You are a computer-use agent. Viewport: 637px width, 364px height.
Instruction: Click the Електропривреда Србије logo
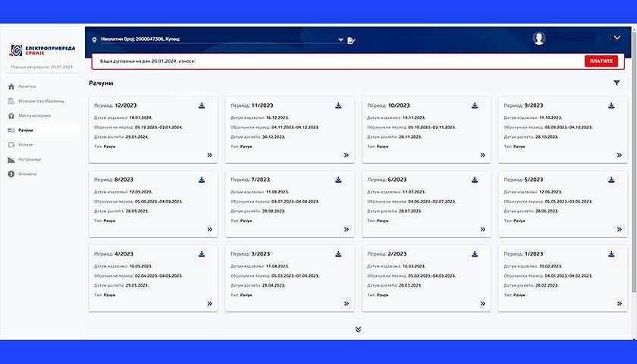[42, 50]
